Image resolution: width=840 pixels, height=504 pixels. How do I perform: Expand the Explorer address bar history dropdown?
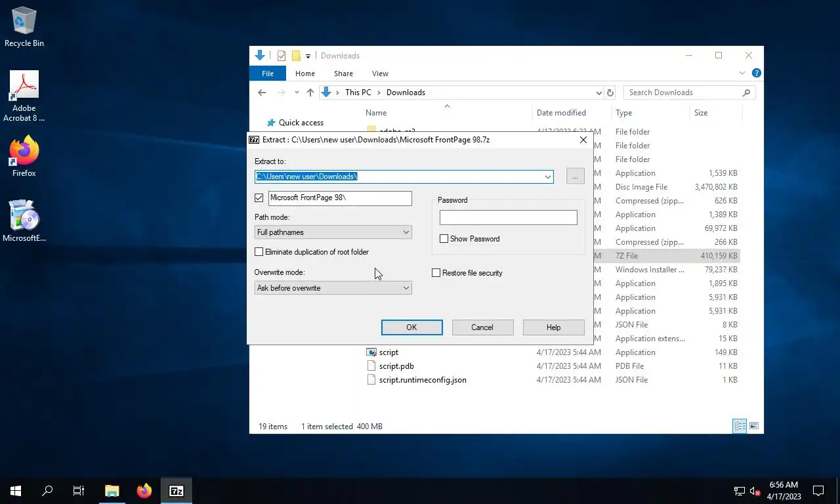pos(598,93)
